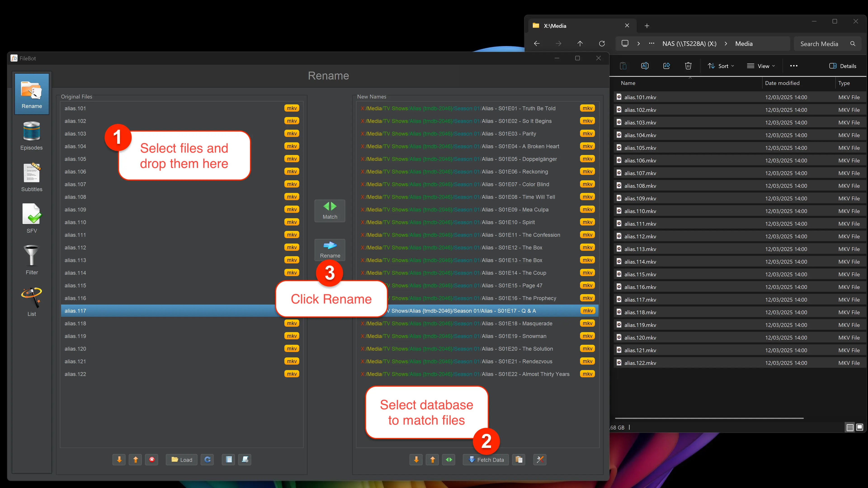Screen dimensions: 868x488
Task: Open the Filter panel
Action: [32, 260]
